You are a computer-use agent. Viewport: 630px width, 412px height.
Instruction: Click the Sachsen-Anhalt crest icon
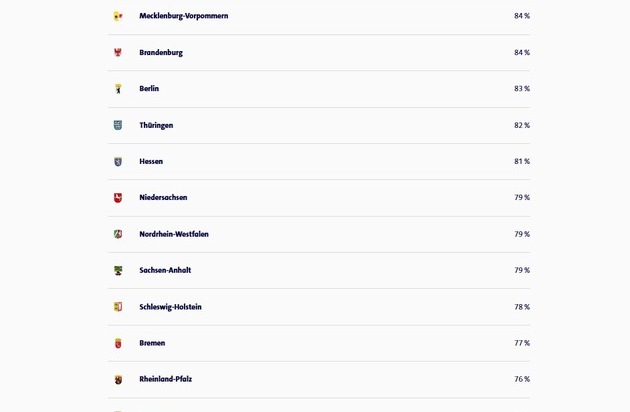[x=118, y=271]
